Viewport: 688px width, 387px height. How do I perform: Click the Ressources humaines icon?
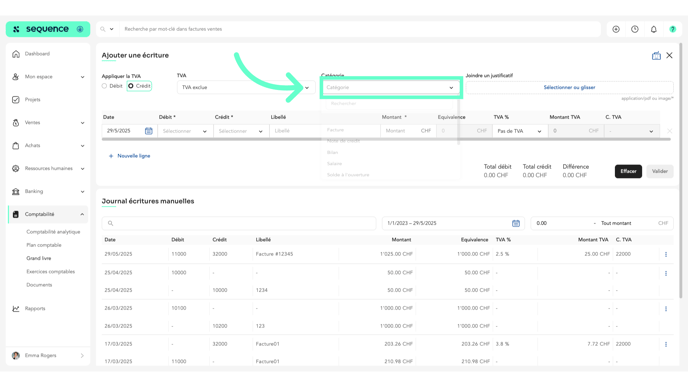coord(16,168)
